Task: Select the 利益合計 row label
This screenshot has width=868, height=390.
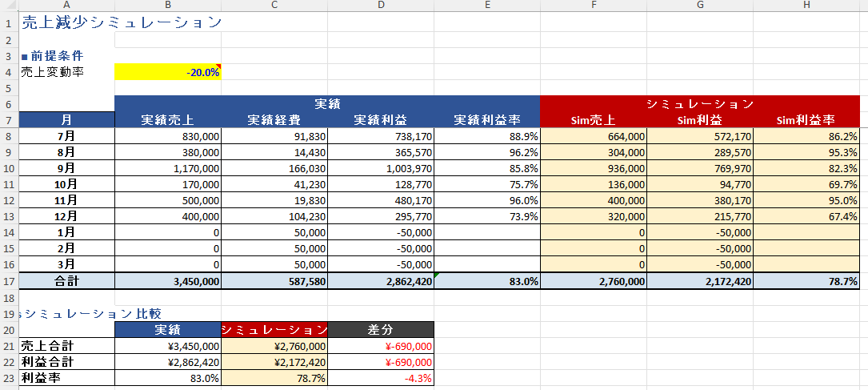Action: (66, 362)
